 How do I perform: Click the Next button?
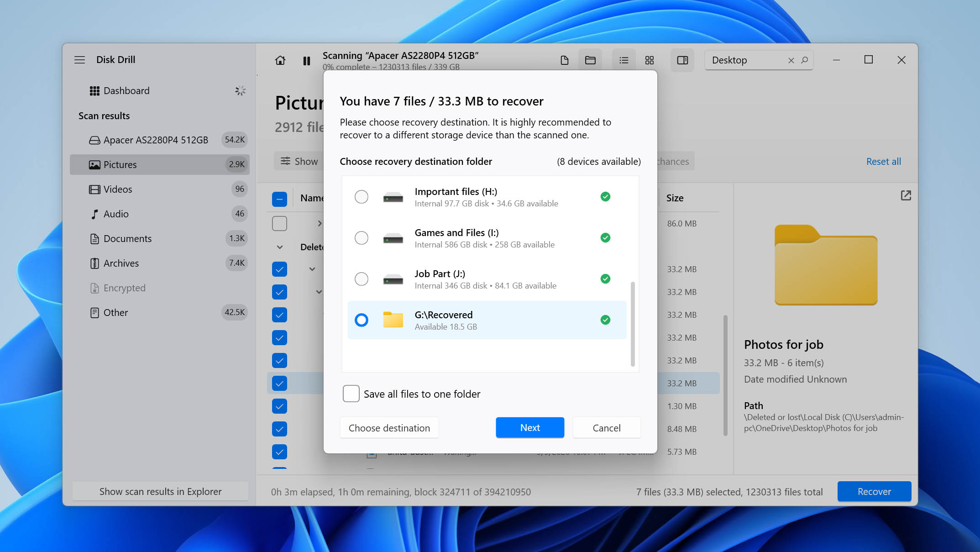tap(530, 428)
